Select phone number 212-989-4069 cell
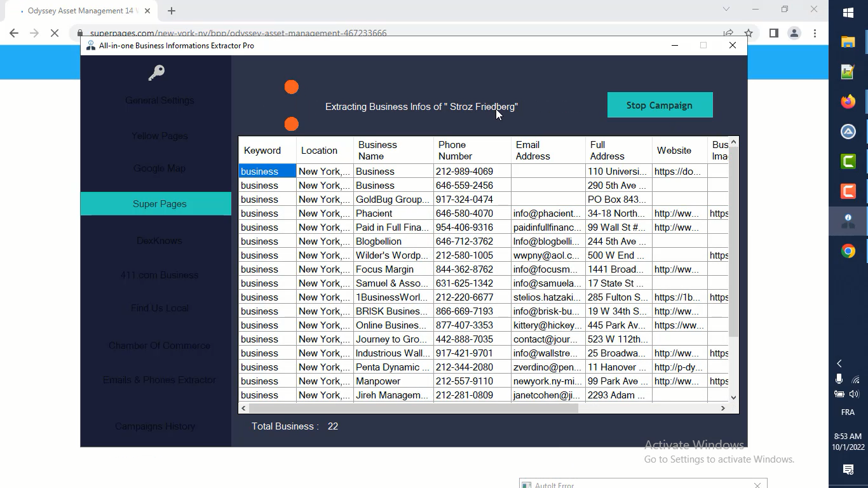The image size is (868, 488). (472, 172)
